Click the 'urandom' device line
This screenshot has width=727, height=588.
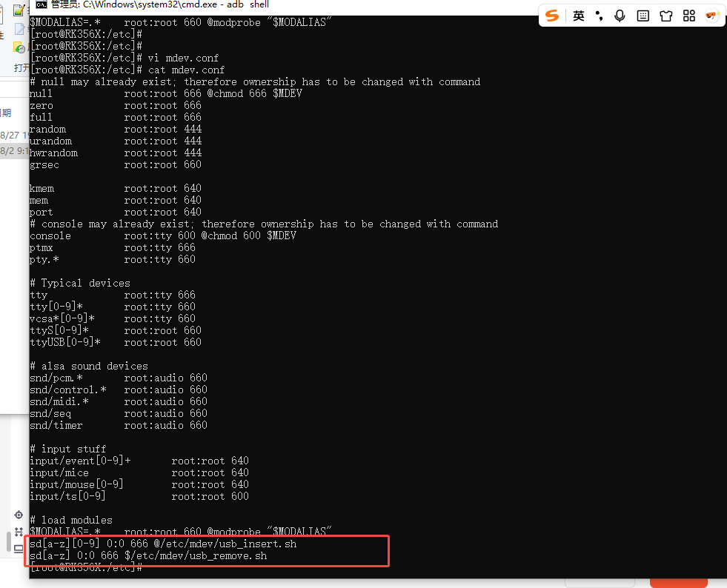tap(116, 141)
